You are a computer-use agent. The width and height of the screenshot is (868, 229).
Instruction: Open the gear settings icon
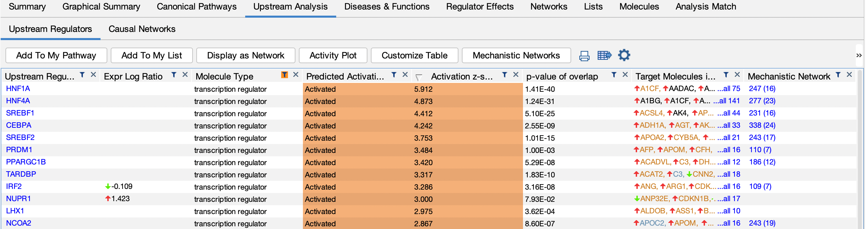tap(624, 55)
